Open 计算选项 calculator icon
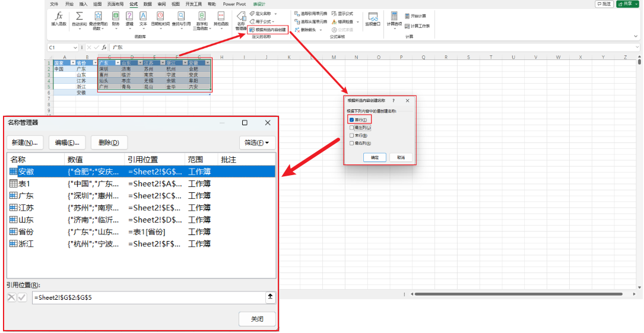 (x=394, y=16)
